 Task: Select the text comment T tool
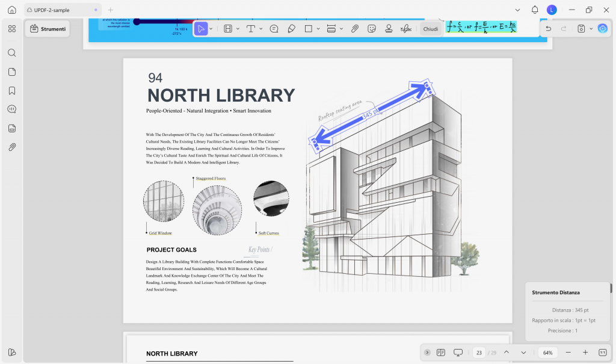click(251, 29)
